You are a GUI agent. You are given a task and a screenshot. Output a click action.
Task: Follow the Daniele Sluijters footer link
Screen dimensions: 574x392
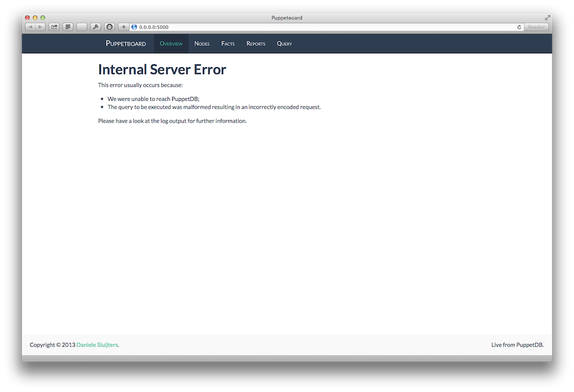[97, 345]
